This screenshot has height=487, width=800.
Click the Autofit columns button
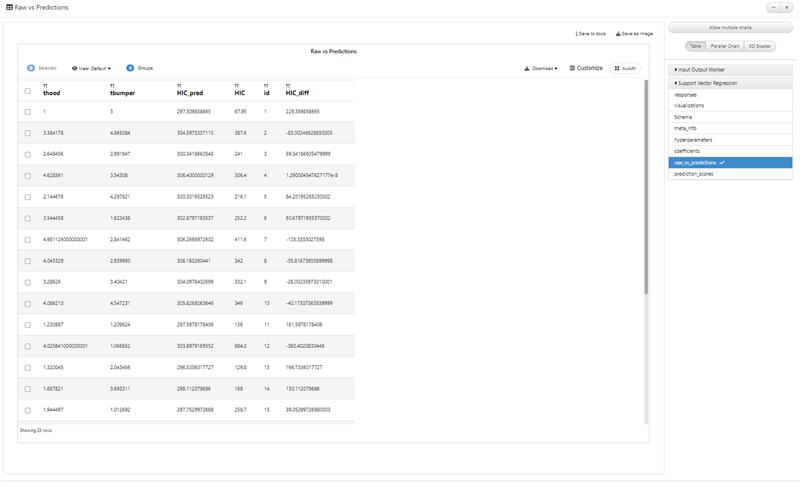click(x=625, y=68)
